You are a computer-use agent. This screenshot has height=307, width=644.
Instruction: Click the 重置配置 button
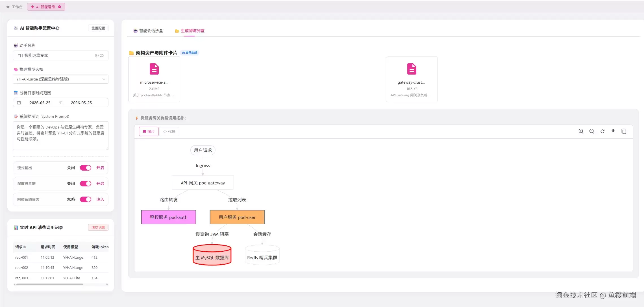coord(98,28)
